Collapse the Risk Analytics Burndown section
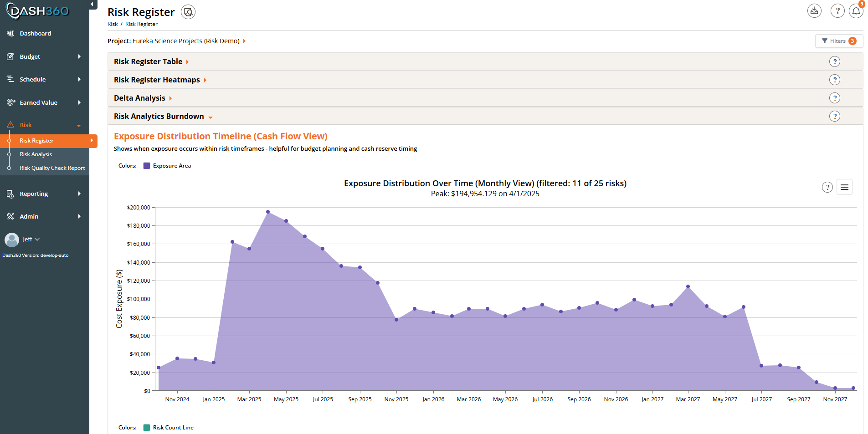 163,116
